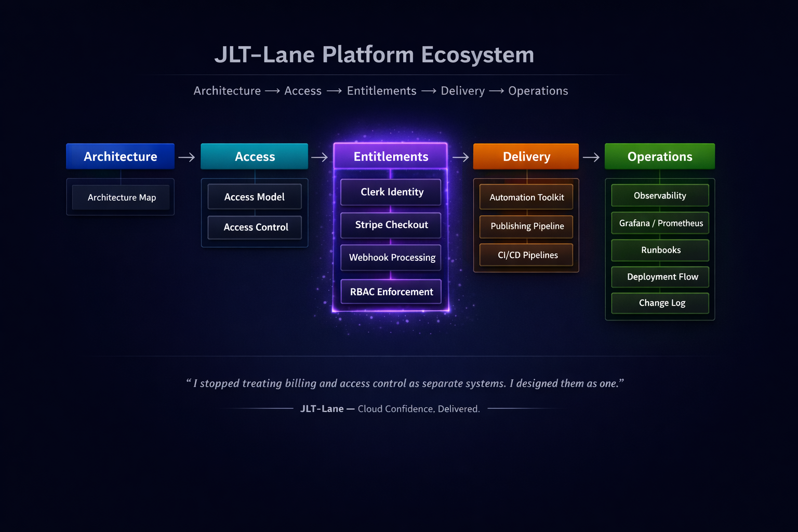Select the Architecture header block
Screen dimensions: 798x532
(x=120, y=156)
